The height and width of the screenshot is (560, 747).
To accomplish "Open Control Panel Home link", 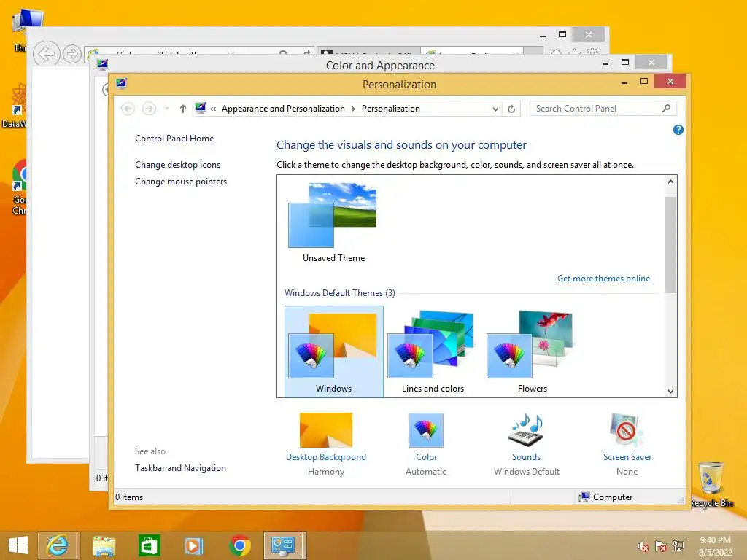I will click(x=174, y=139).
